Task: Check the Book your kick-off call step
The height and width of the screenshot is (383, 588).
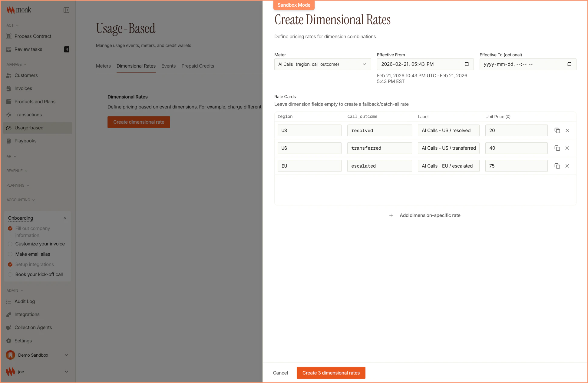Action: [10, 274]
